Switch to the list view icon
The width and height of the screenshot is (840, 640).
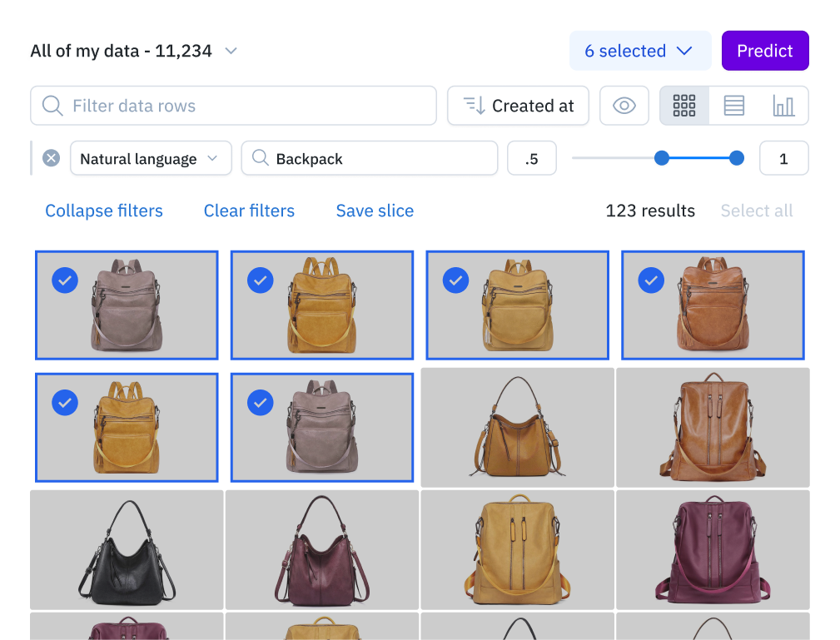point(733,106)
